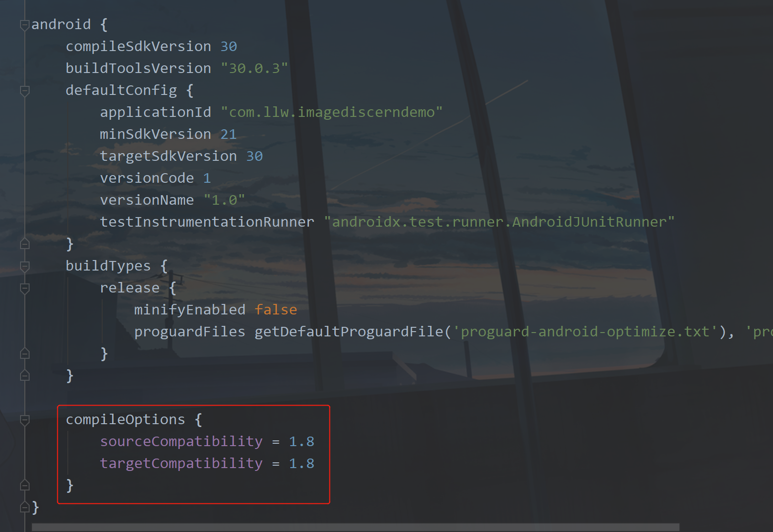Image resolution: width=773 pixels, height=532 pixels.
Task: Click the buildToolsVersion property
Action: (138, 68)
